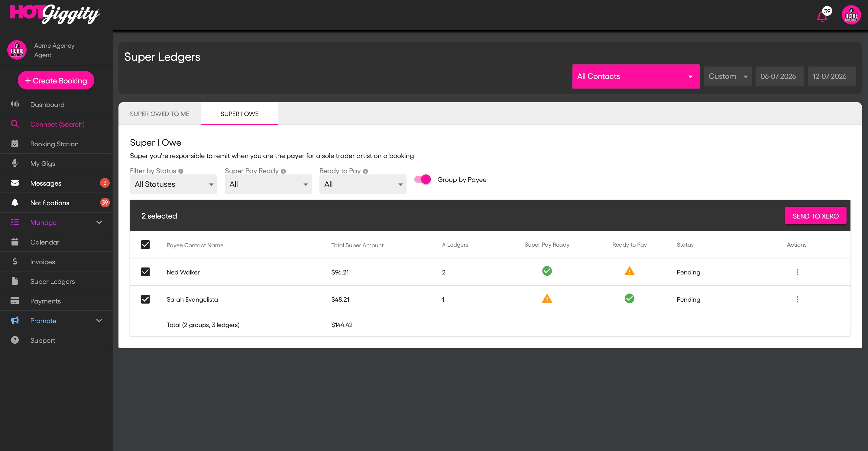868x451 pixels.
Task: Click Filter by Status info icon
Action: pos(181,171)
